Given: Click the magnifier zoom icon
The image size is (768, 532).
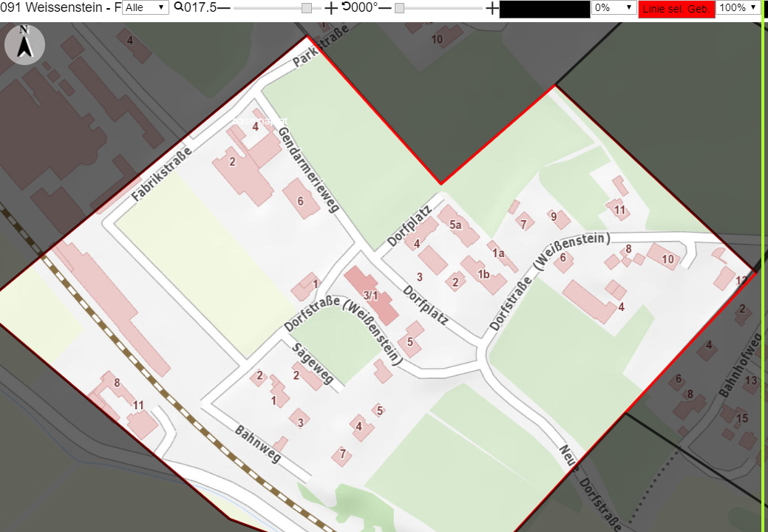Looking at the screenshot, I should 179,7.
